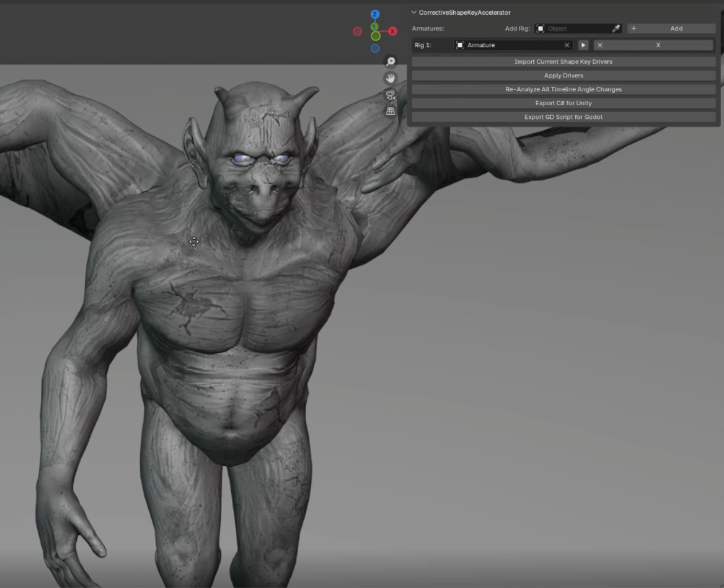Toggle the camera view icon
Viewport: 724px width, 588px height.
pyautogui.click(x=390, y=95)
